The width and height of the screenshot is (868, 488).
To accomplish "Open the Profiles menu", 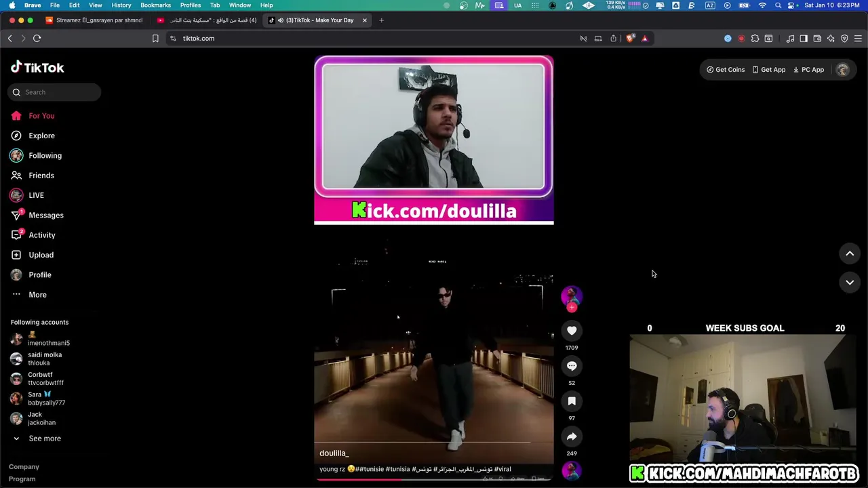I will tap(191, 5).
